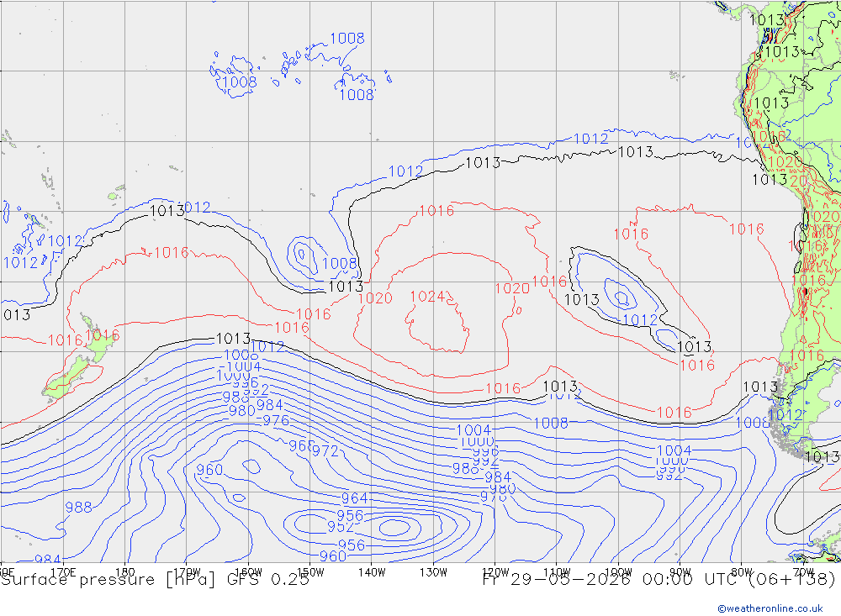The image size is (841, 616).
Task: Click the 'Surface pressure [hPa] GFS 0.25' title
Action: [x=155, y=580]
